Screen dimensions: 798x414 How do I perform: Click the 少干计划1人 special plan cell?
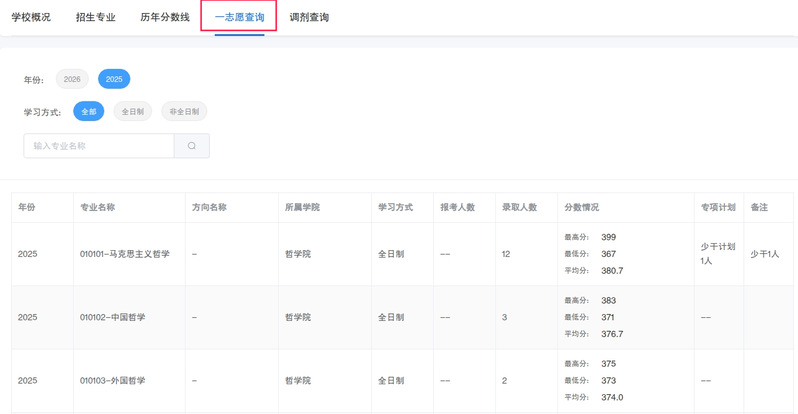[x=718, y=253]
